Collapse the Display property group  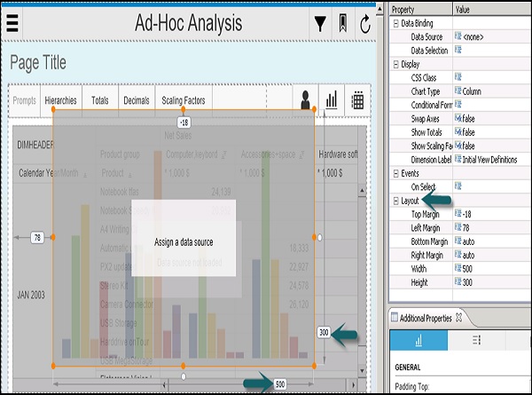point(395,63)
